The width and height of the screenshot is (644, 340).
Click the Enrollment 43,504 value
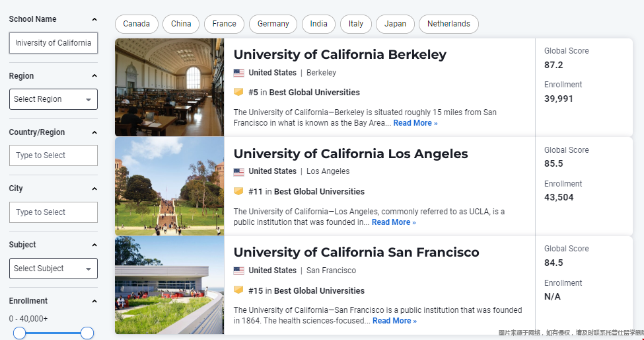click(559, 197)
